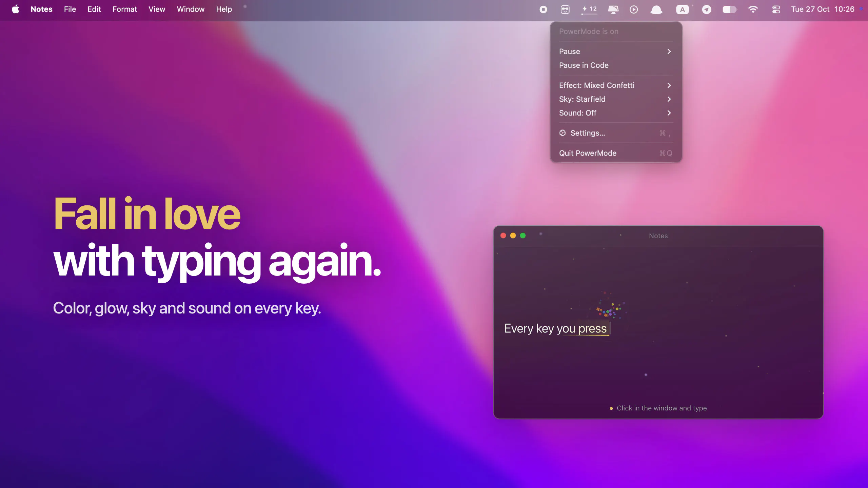Expand the Effect: Mixed Confetti submenu chevron
The width and height of the screenshot is (868, 488).
pos(669,85)
